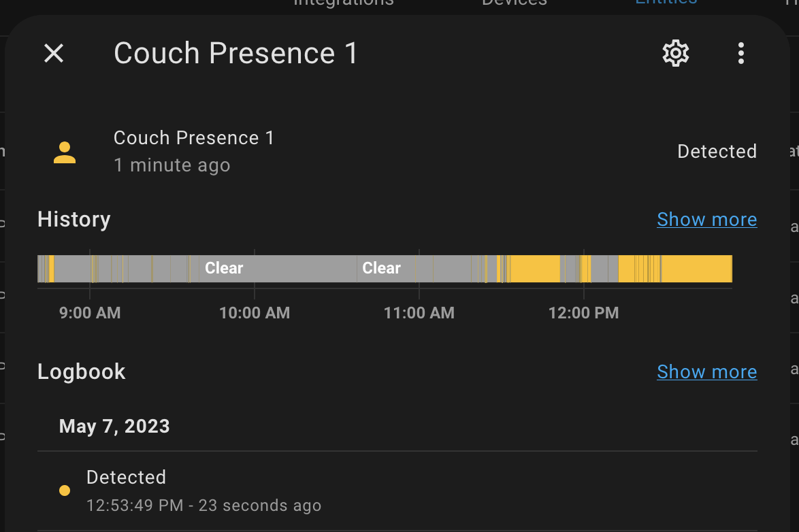Click the logbook Detected entry to toggle details
This screenshot has height=532, width=799.
[x=126, y=477]
